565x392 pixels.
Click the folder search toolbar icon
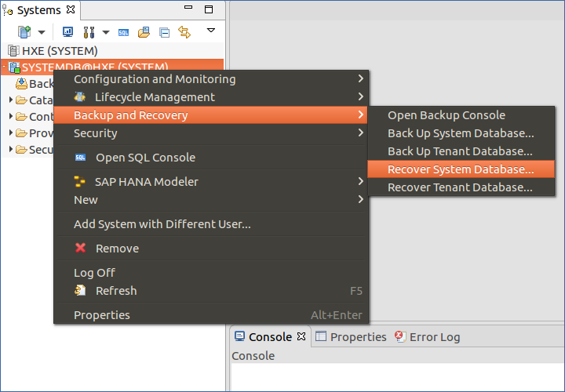tap(144, 32)
